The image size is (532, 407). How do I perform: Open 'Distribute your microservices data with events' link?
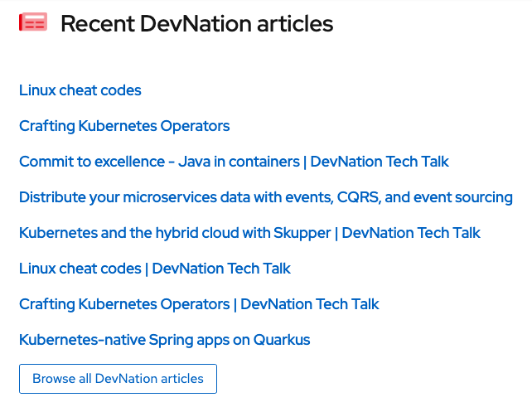(266, 197)
